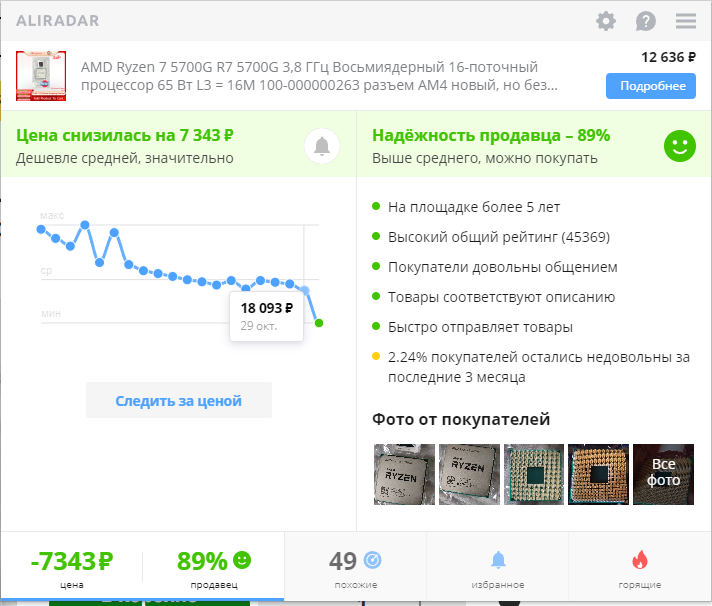The height and width of the screenshot is (606, 712).
Task: Click the Фото от покупателей heading
Action: (x=461, y=419)
